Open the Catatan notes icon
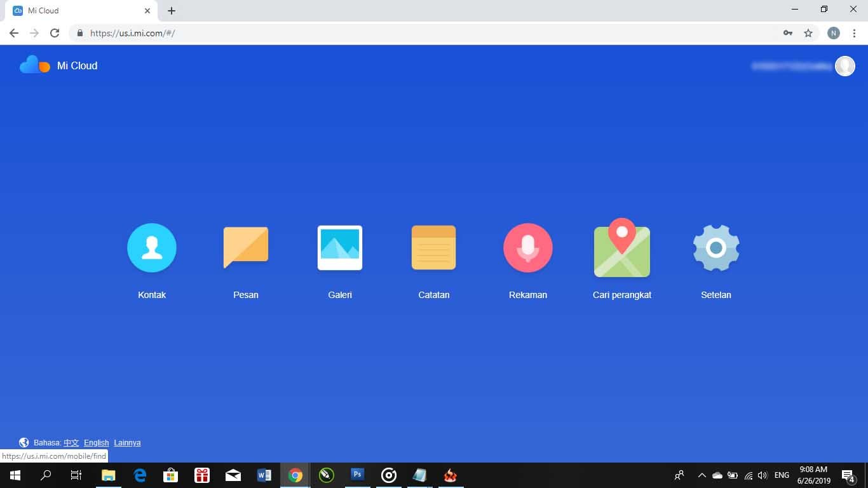Screen dimensions: 868x488 pos(434,248)
